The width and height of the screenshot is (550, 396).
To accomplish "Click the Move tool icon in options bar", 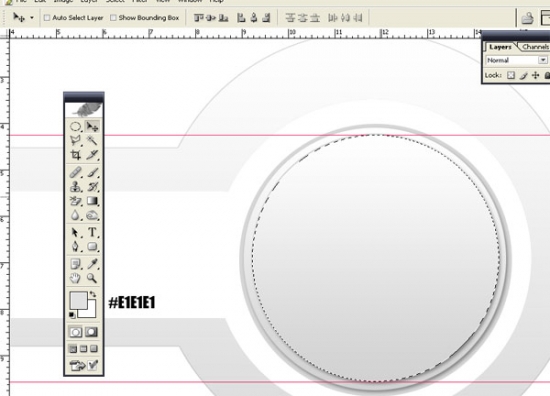I will pyautogui.click(x=19, y=17).
